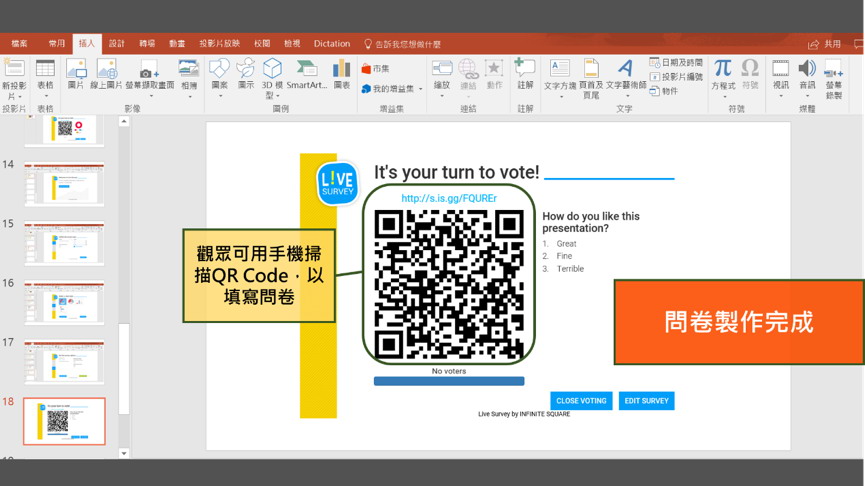Click the 新投影片 new slide icon

coord(14,68)
